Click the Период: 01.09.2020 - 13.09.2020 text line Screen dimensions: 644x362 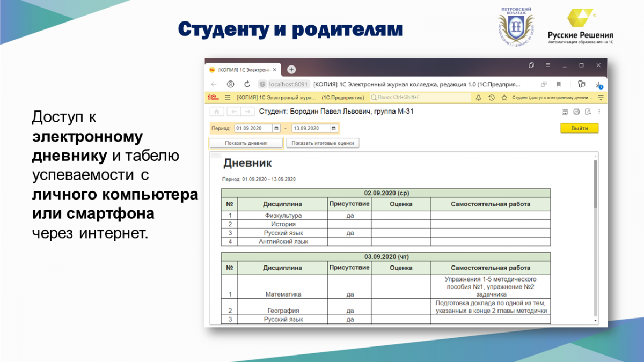click(259, 179)
